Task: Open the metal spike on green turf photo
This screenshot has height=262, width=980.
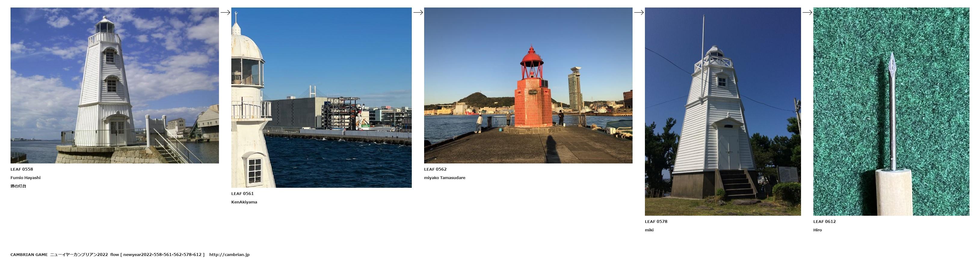Action: click(891, 111)
